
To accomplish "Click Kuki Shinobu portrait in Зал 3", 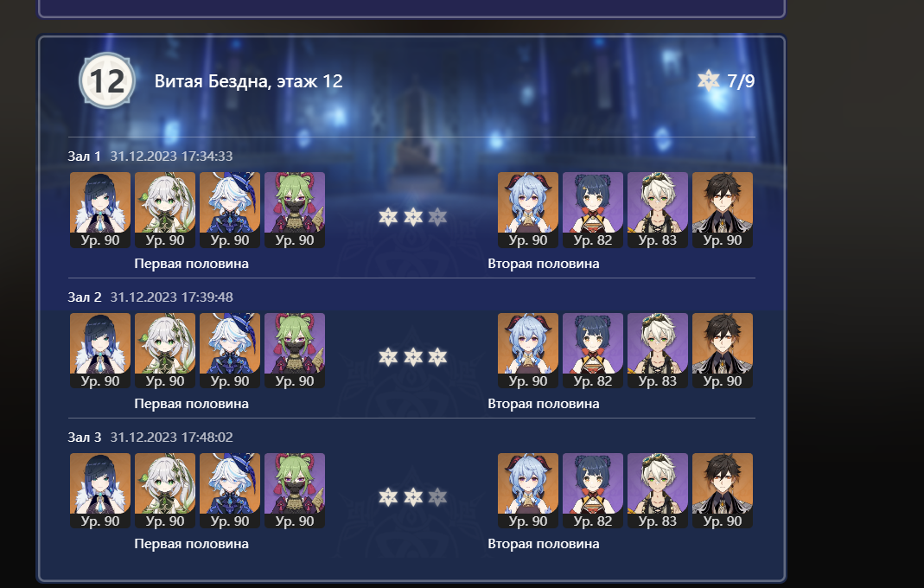I will point(295,490).
